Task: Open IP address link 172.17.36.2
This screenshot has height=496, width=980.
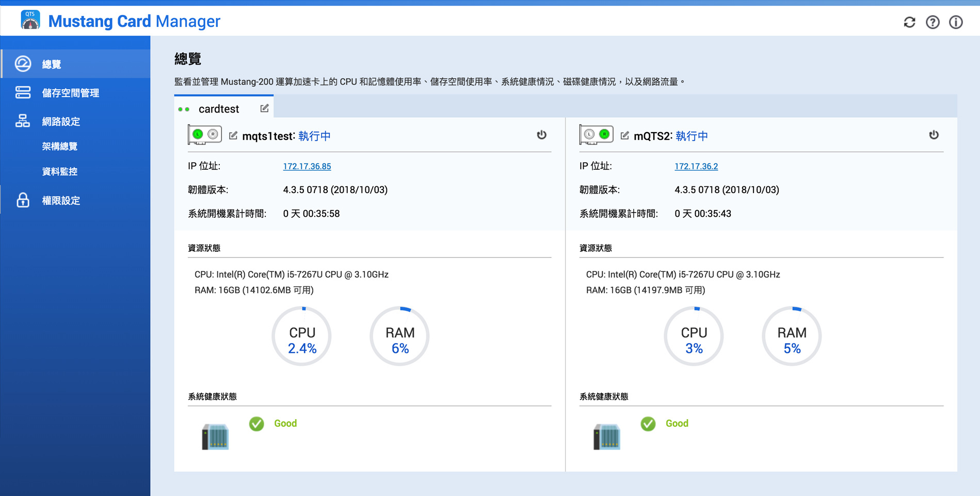Action: pos(696,166)
